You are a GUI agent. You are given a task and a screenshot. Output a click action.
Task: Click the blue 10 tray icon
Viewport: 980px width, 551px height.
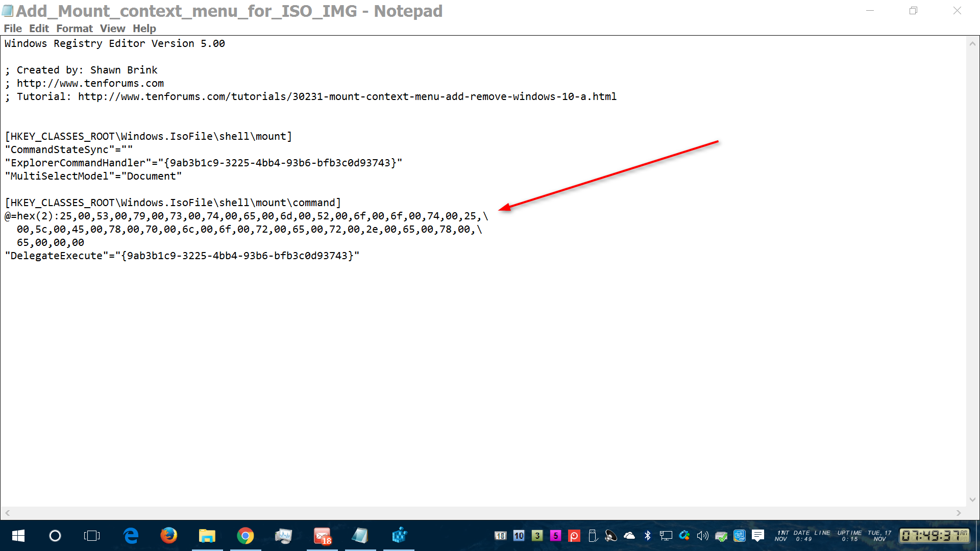click(519, 536)
